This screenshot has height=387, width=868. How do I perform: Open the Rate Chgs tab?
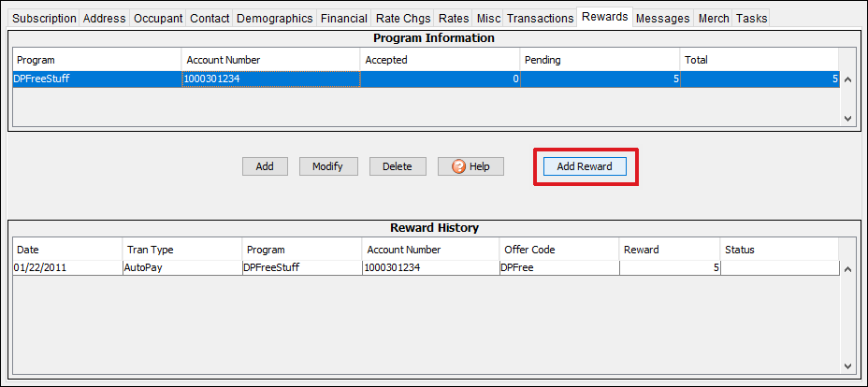[402, 18]
